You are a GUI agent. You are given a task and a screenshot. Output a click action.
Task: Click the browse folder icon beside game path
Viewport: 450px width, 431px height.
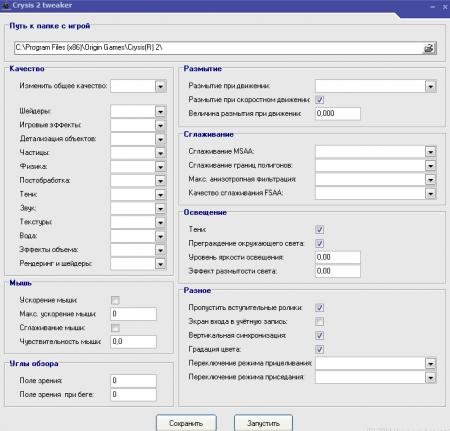[x=429, y=48]
